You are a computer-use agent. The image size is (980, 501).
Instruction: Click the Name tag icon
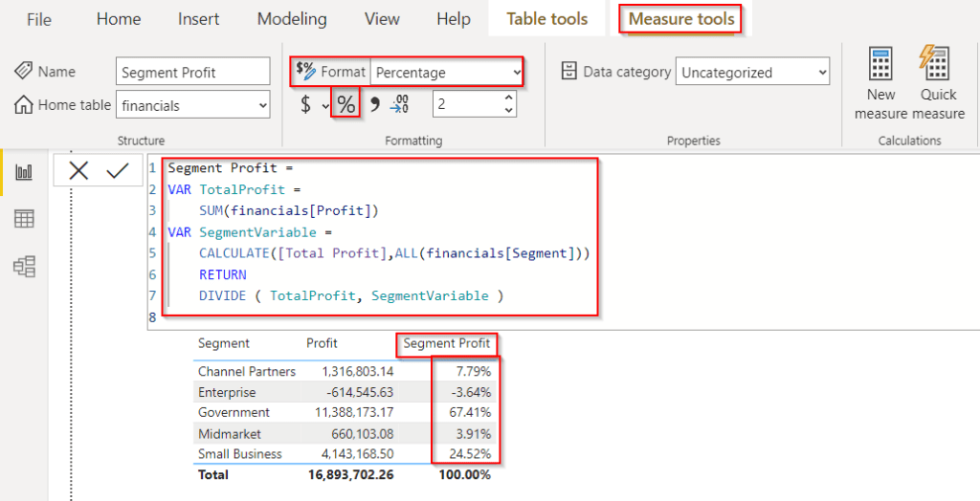pyautogui.click(x=23, y=71)
